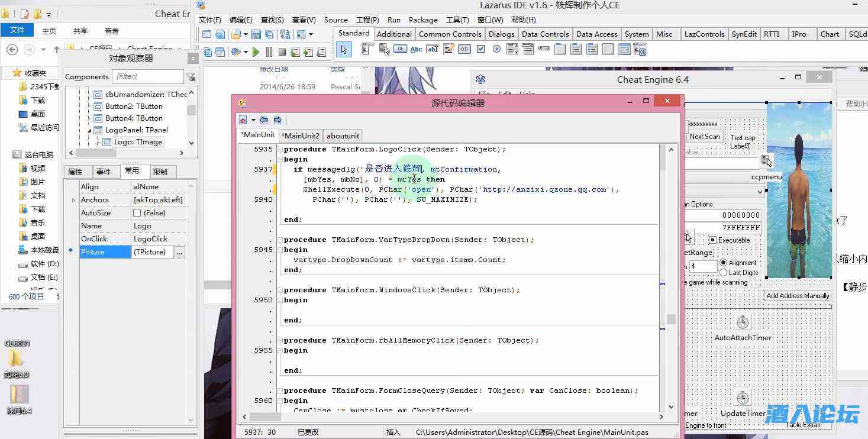Select the Last Digits radio button
Viewport: 868px width, 439px height.
pyautogui.click(x=723, y=272)
